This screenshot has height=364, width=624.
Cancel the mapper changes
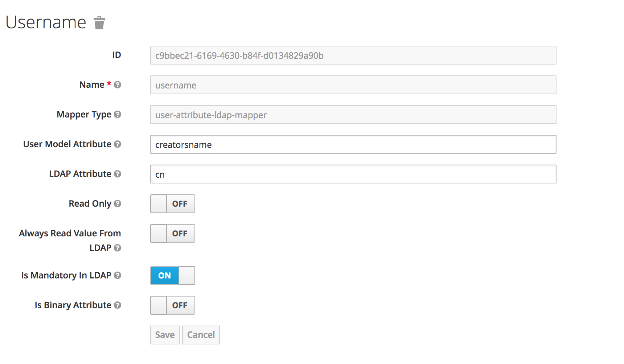(201, 335)
